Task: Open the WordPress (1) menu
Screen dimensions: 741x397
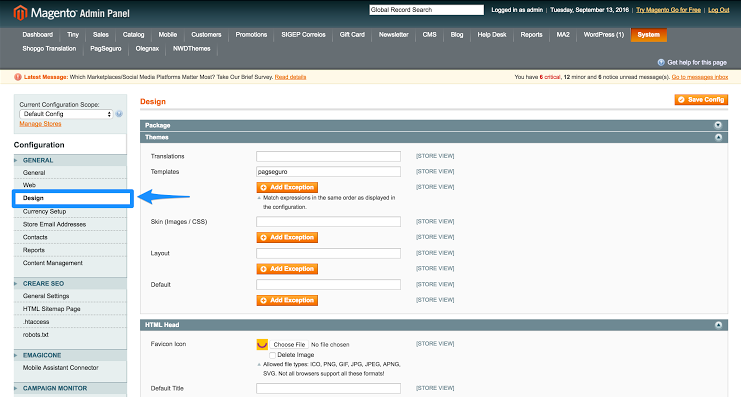Action: tap(604, 35)
